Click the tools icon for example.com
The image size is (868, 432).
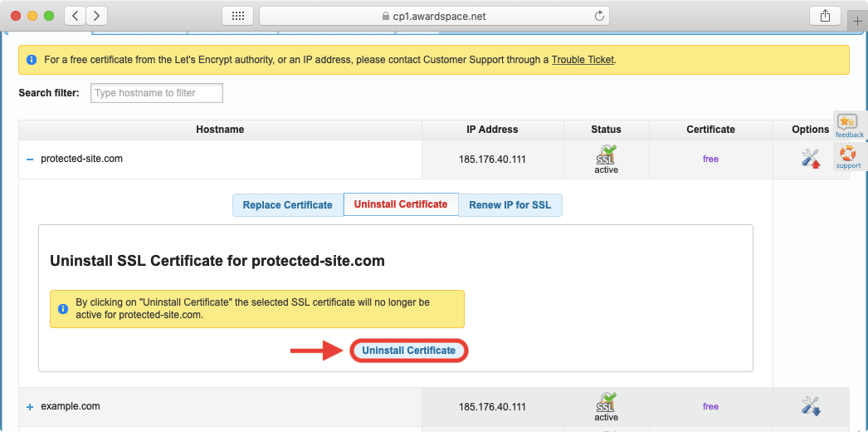tap(811, 406)
